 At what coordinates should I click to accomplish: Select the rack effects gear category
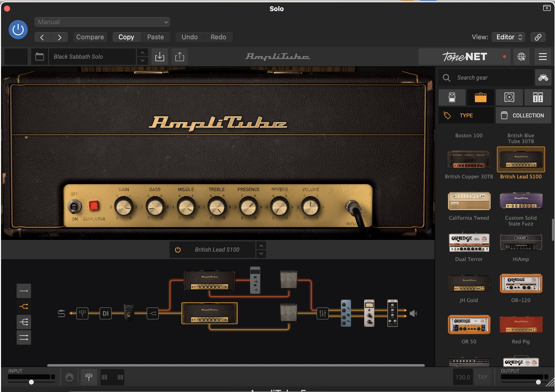(x=538, y=97)
